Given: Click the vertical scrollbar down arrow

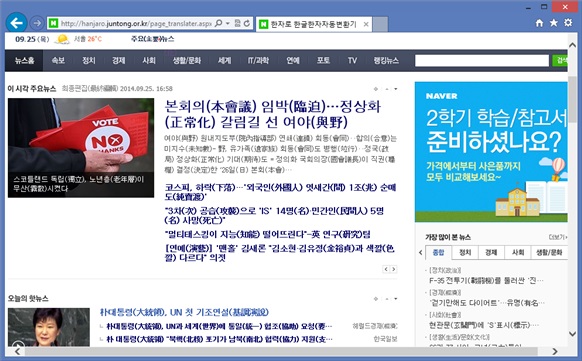Looking at the screenshot, I should pos(572,334).
